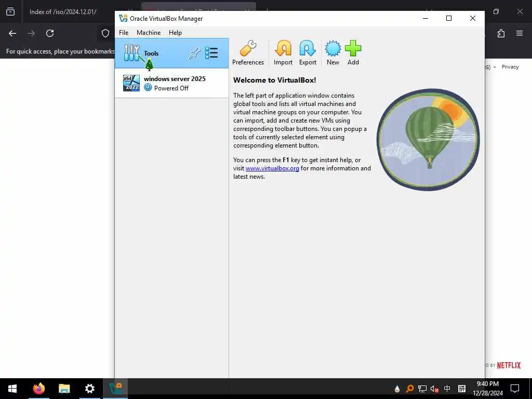Screen dimensions: 532x399
Task: Open the File menu in VirtualBox
Action: 124,33
